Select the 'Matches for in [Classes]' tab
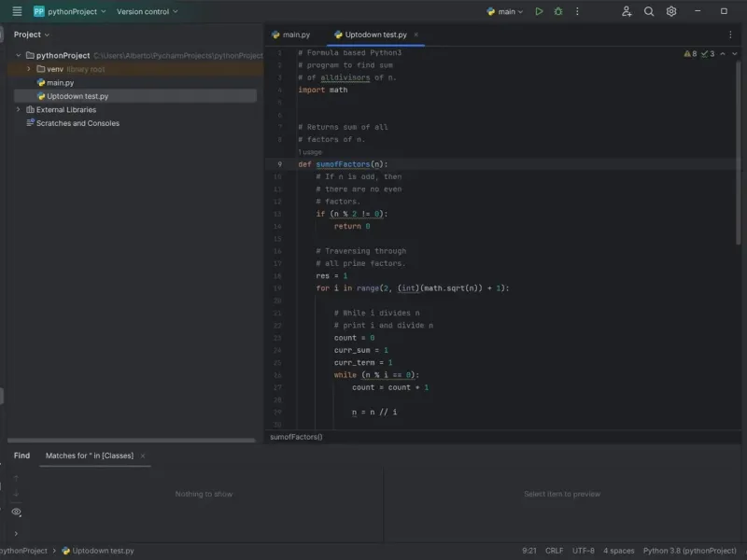 90,455
